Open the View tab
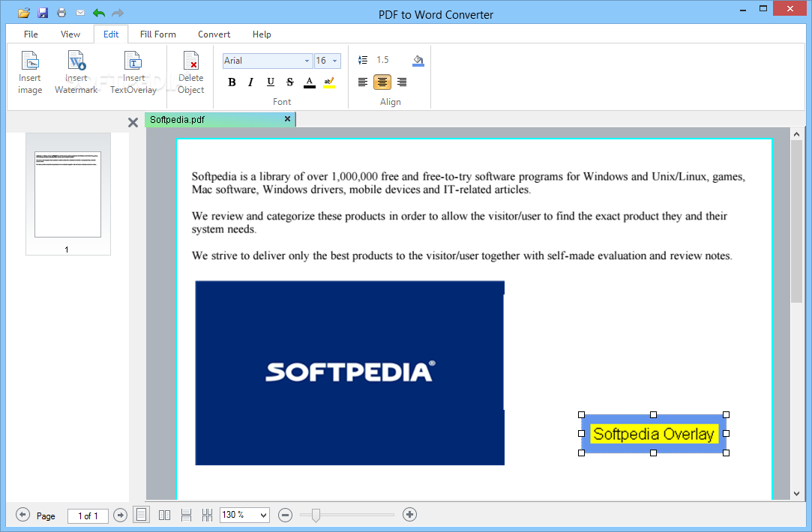 click(x=70, y=34)
